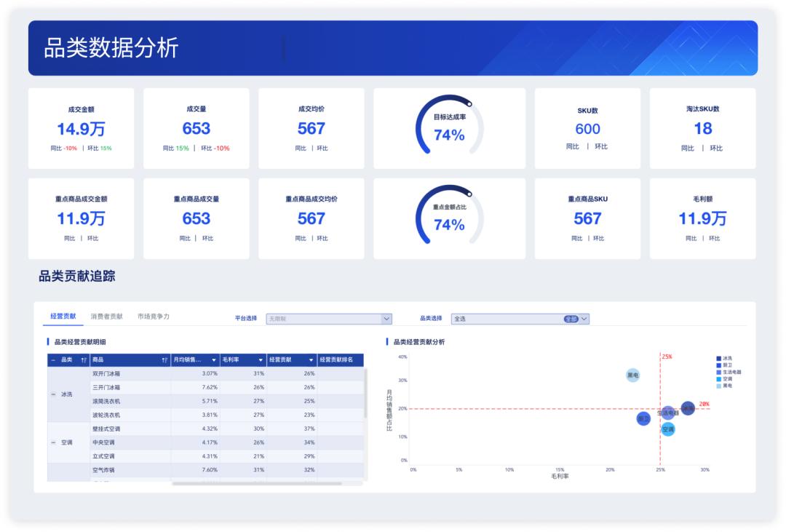The height and width of the screenshot is (532, 786).
Task: Click the 毛利额 11.9万 value
Action: [x=703, y=218]
